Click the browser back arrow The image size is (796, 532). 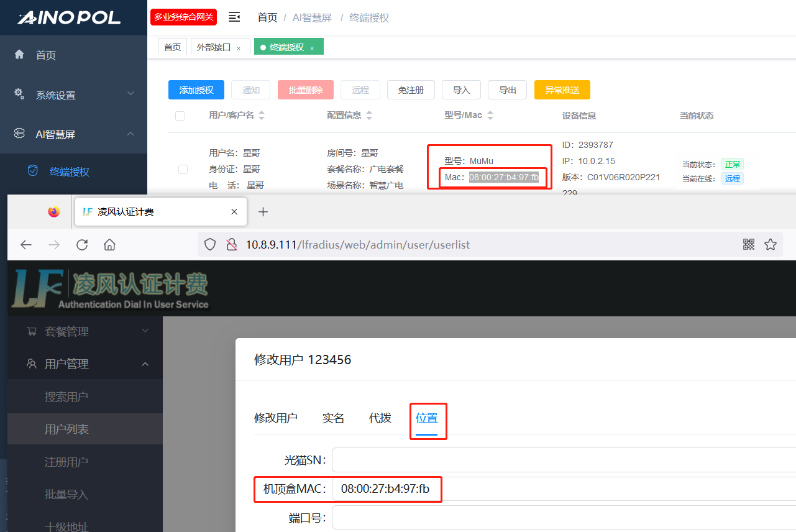tap(26, 245)
